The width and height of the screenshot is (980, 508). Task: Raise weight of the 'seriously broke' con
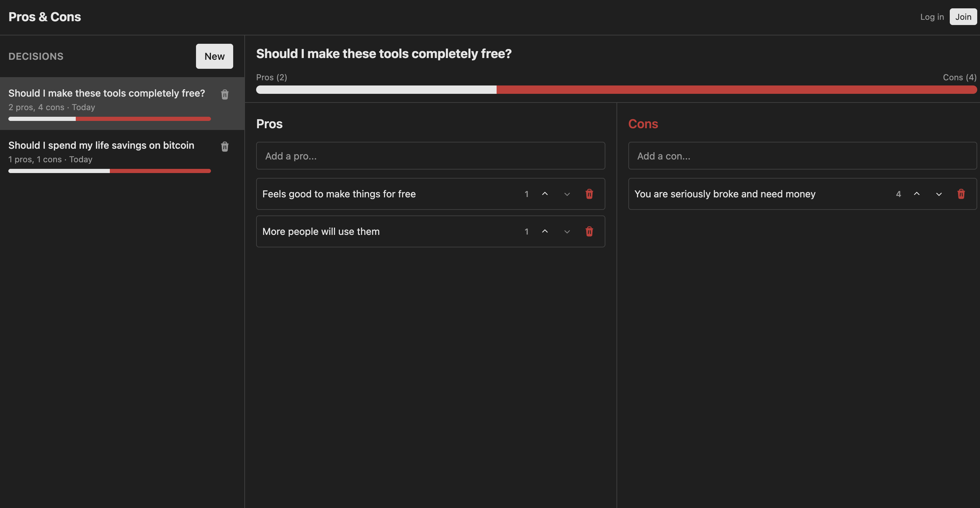click(916, 194)
